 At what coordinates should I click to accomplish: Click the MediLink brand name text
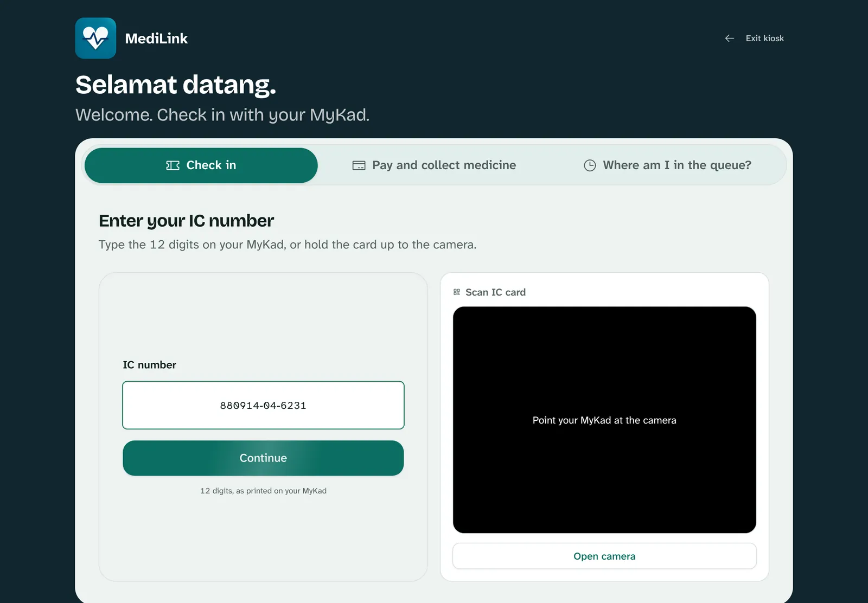[156, 39]
